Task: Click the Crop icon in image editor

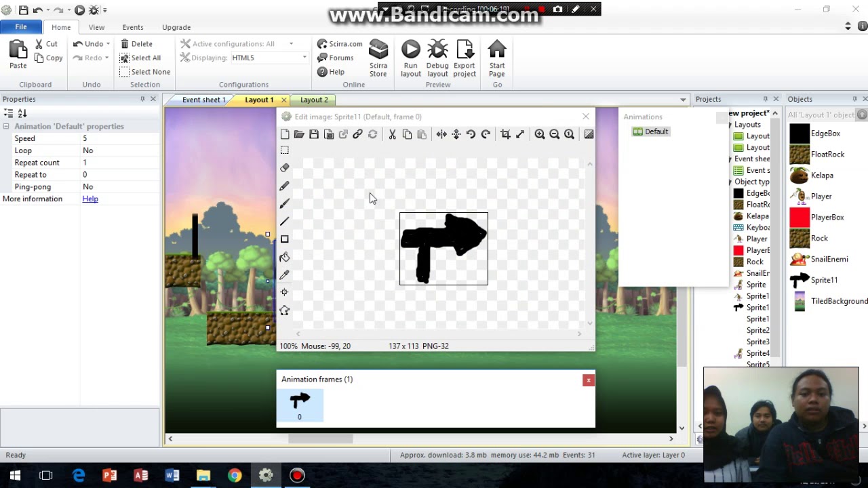Action: coord(505,134)
